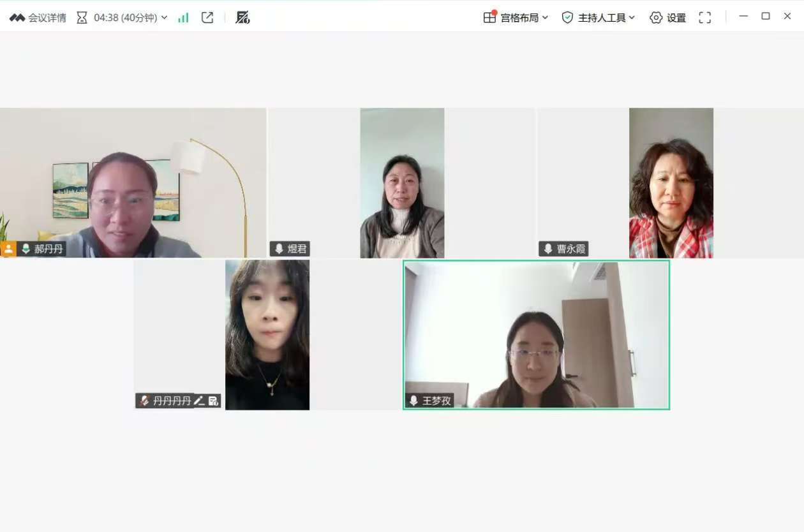Check the green network signal bars icon
This screenshot has height=532, width=804.
(183, 18)
